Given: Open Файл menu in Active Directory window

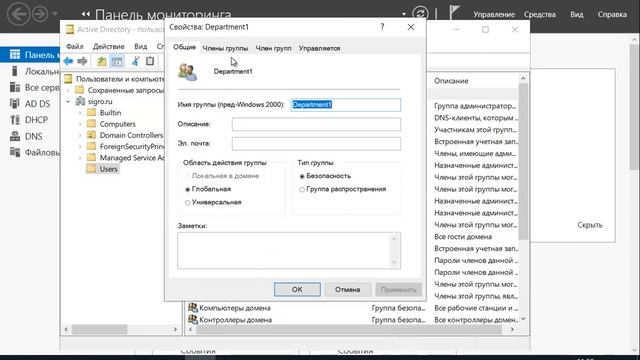Looking at the screenshot, I should coord(75,46).
